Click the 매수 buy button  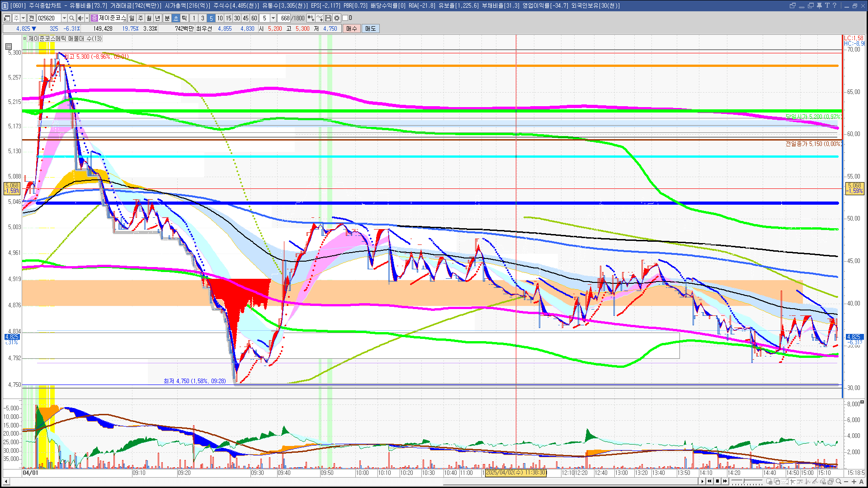tap(352, 28)
